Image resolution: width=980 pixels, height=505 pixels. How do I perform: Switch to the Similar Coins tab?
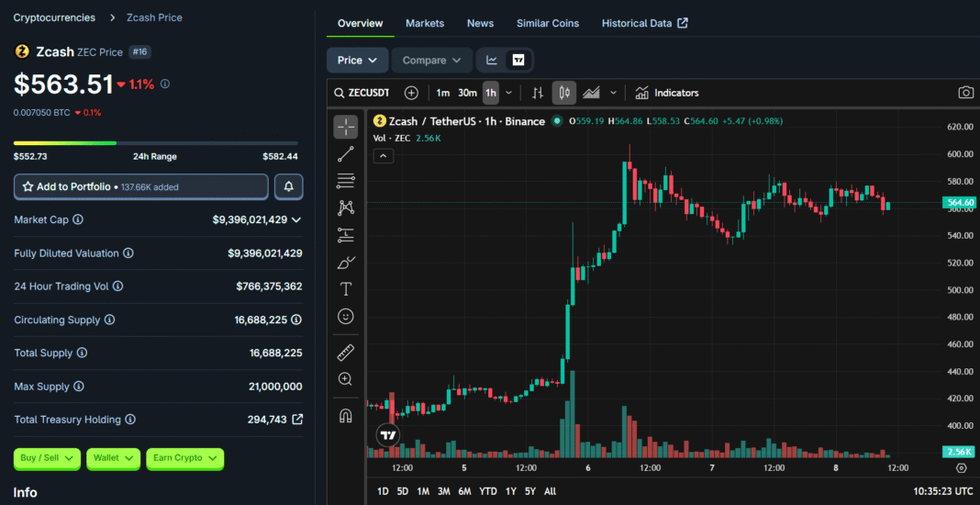(548, 23)
